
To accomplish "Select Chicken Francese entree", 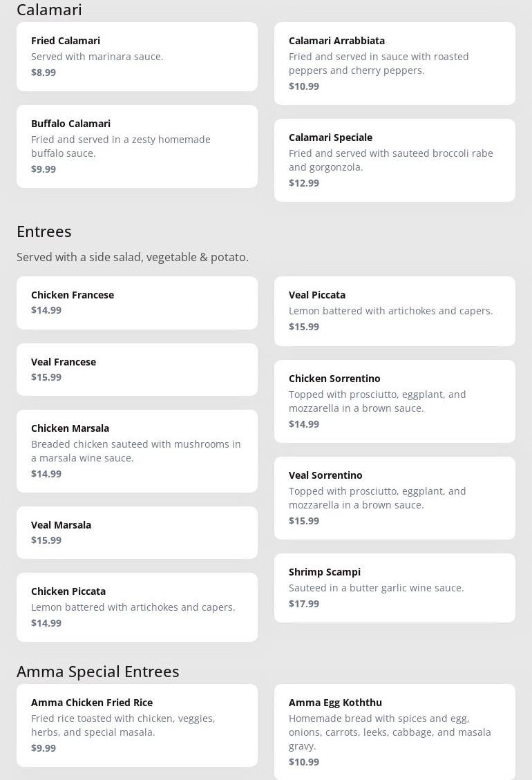I will [137, 303].
